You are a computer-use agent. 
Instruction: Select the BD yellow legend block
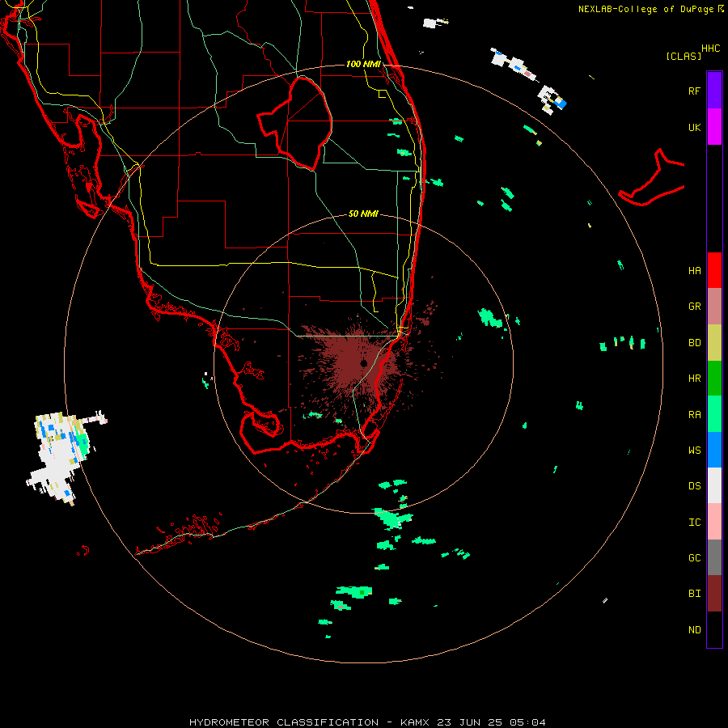click(714, 343)
